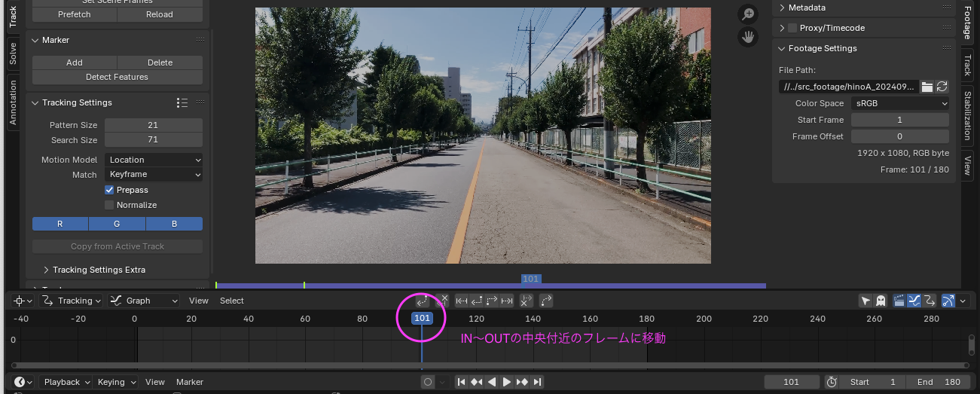The width and height of the screenshot is (980, 394).
Task: Jump to the previous keyframe
Action: (477, 382)
